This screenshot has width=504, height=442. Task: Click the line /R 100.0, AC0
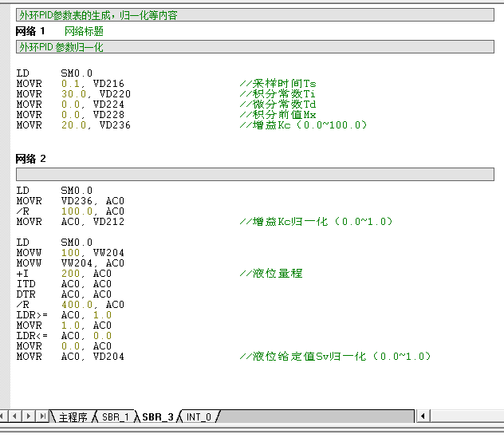[x=70, y=211]
